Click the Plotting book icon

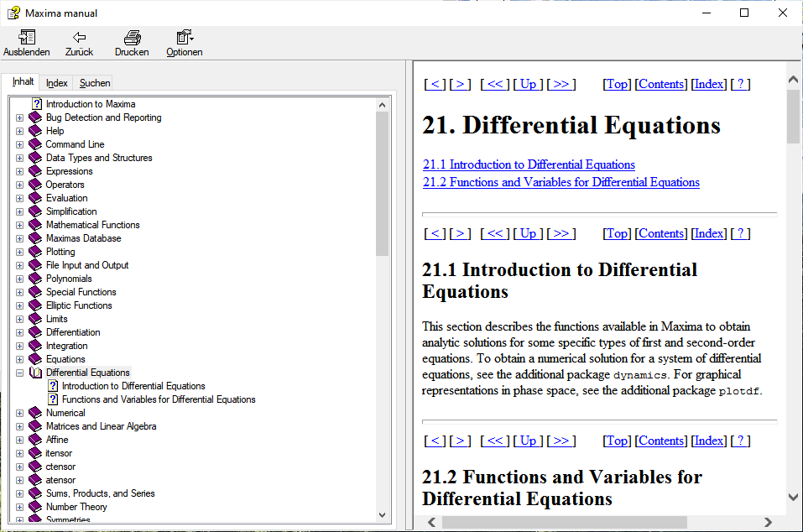[x=35, y=252]
